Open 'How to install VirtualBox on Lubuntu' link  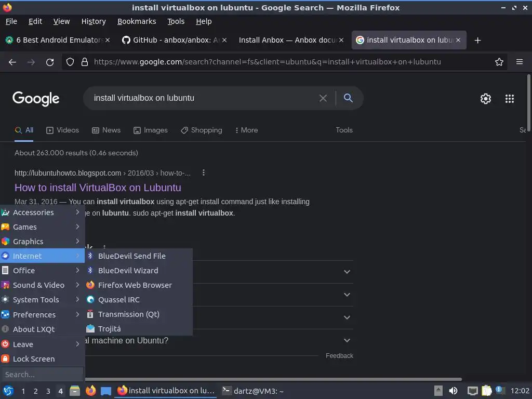pyautogui.click(x=98, y=188)
